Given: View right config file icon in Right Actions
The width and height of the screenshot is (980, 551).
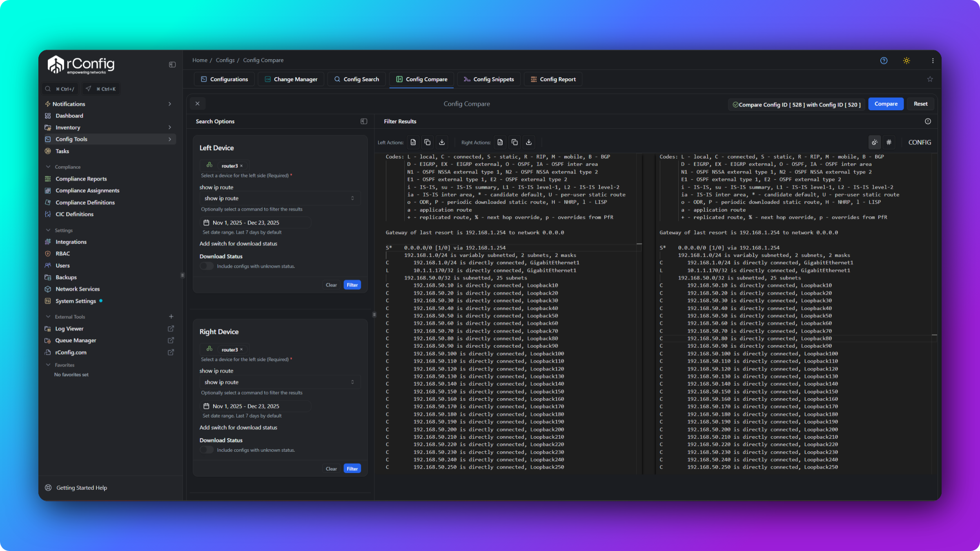Looking at the screenshot, I should 500,142.
